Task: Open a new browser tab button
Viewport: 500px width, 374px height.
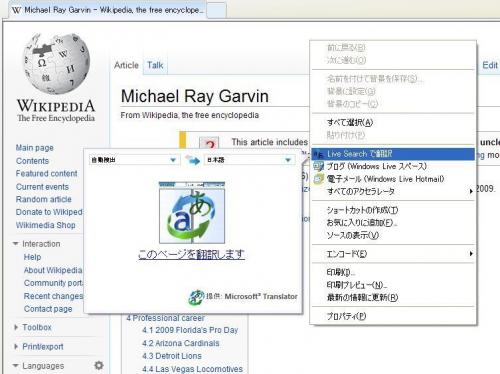Action: (x=216, y=10)
